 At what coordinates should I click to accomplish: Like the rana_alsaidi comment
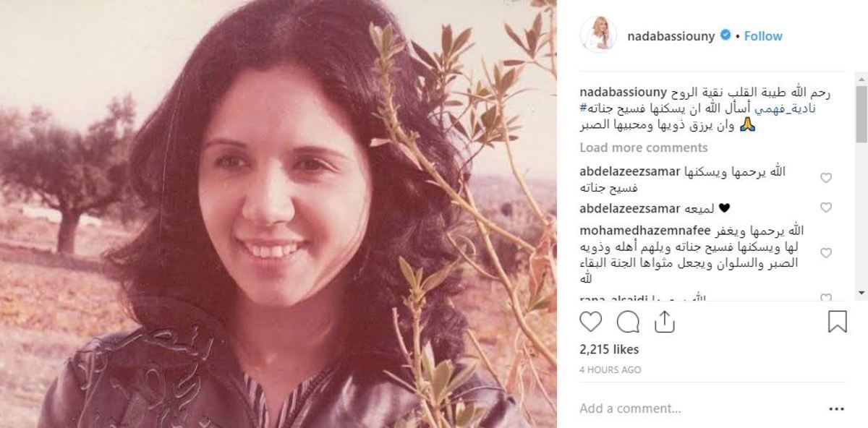[x=826, y=297]
